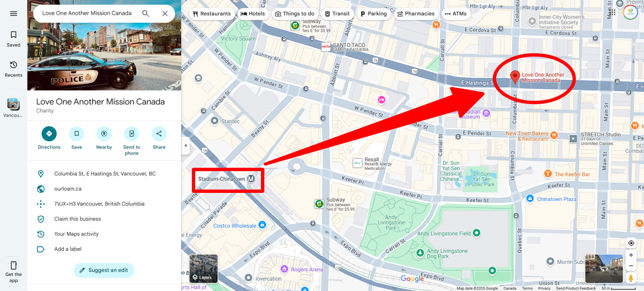The height and width of the screenshot is (291, 644).
Task: Open the hamburger main menu
Action: click(x=14, y=14)
